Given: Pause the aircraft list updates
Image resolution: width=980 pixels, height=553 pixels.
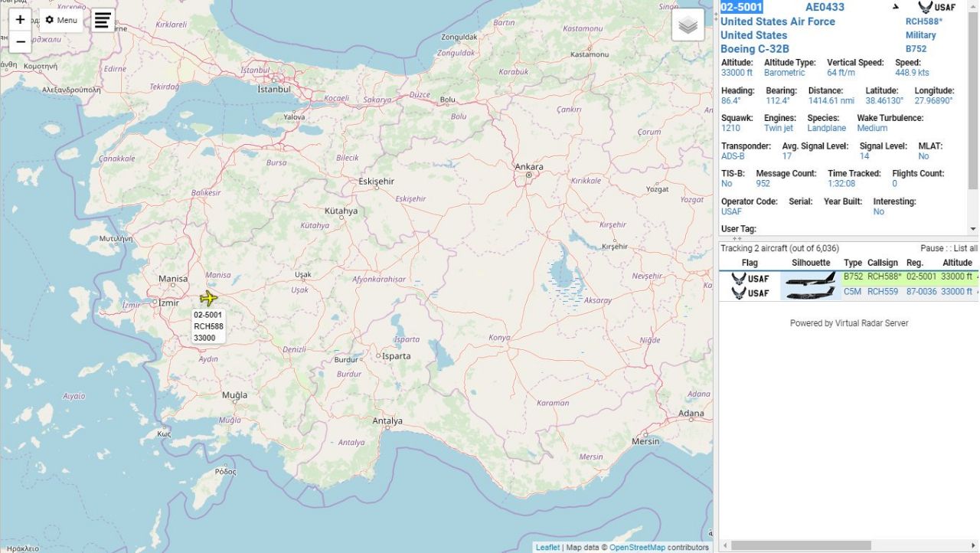Looking at the screenshot, I should click(x=932, y=248).
